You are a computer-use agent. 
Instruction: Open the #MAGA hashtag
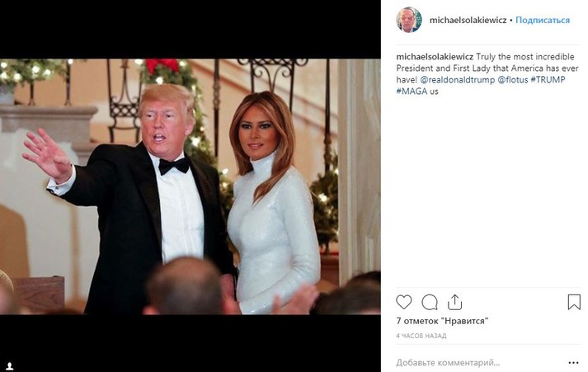click(x=412, y=91)
